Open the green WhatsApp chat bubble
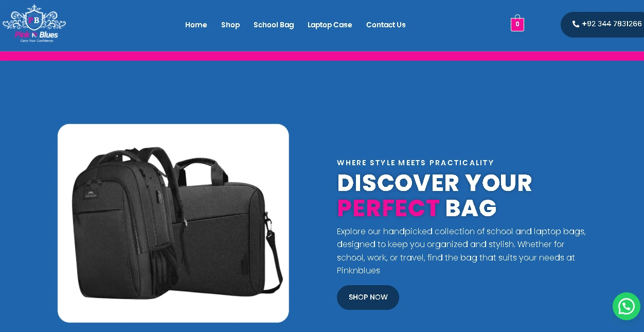The width and height of the screenshot is (644, 332). (x=626, y=306)
